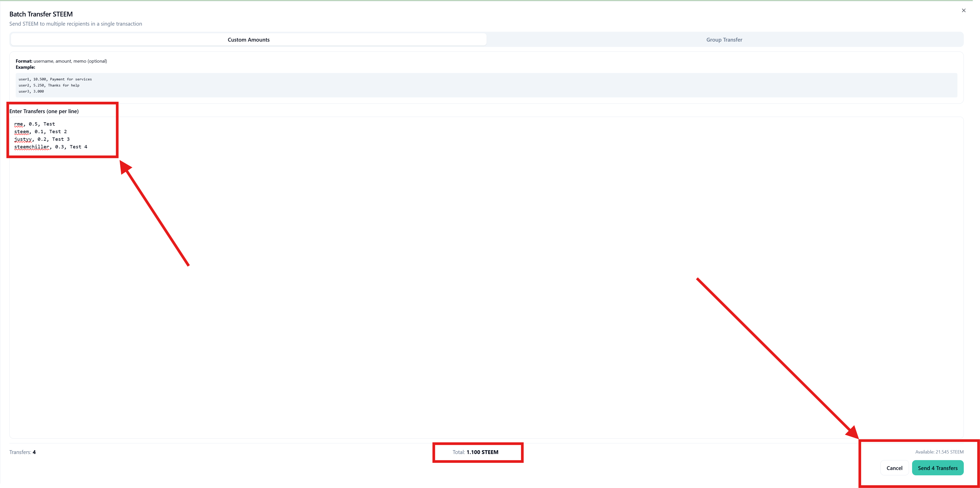Click the 'Send STEEM to multiple recipients' subtitle
The width and height of the screenshot is (980, 488).
(x=76, y=24)
